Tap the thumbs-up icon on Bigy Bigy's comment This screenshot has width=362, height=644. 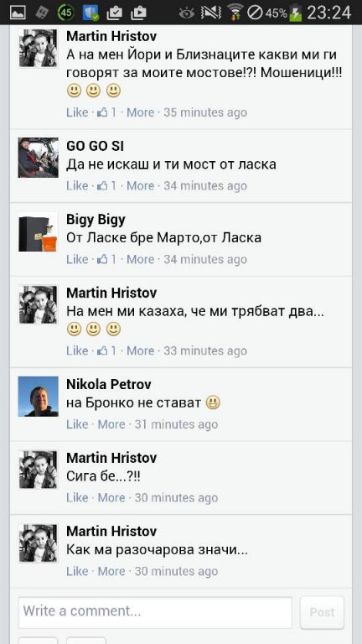[102, 260]
